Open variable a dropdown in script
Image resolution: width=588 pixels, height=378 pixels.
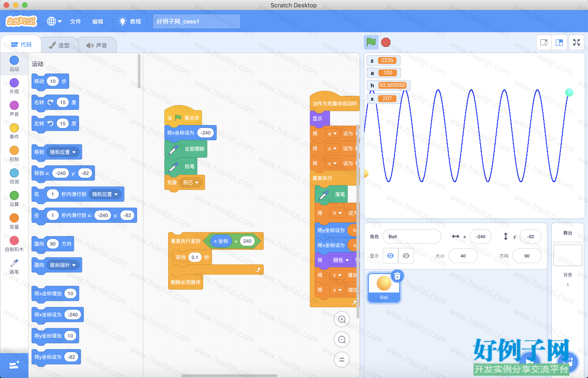click(x=332, y=134)
